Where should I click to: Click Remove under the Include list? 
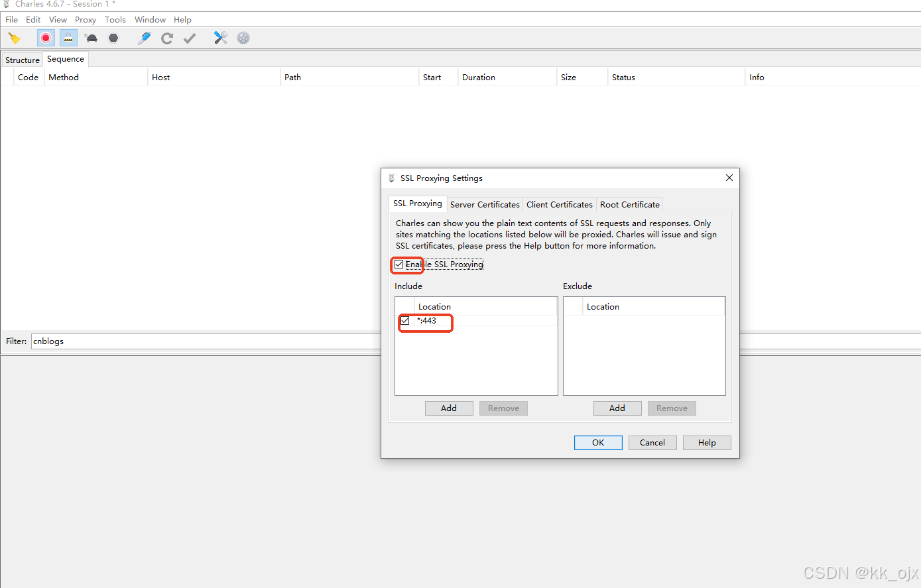pyautogui.click(x=503, y=408)
